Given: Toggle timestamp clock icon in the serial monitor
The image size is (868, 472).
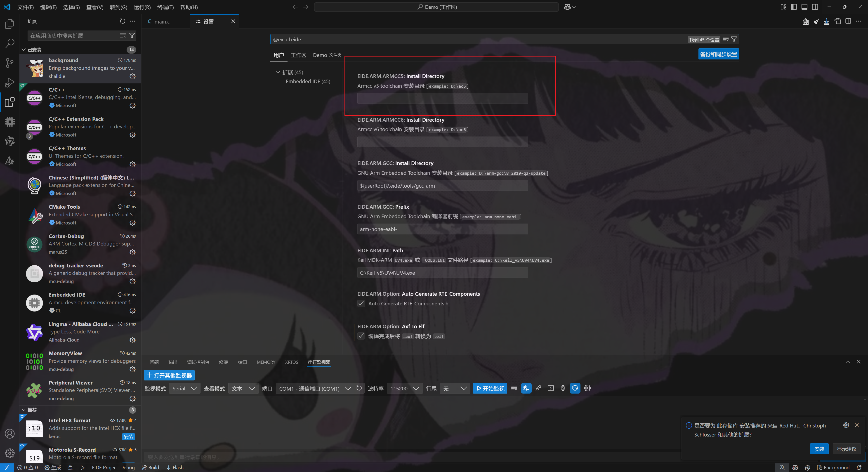Looking at the screenshot, I should pyautogui.click(x=563, y=388).
